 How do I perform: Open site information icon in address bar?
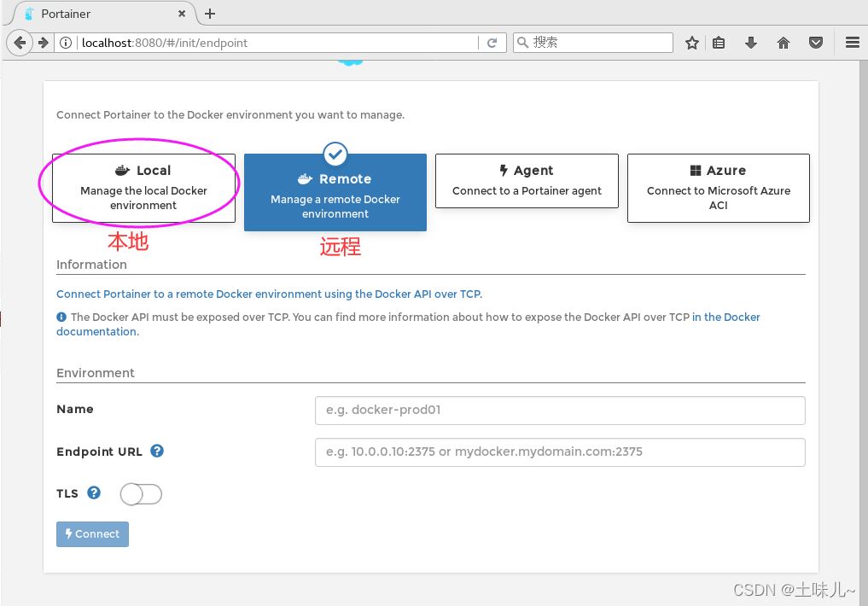pyautogui.click(x=66, y=43)
